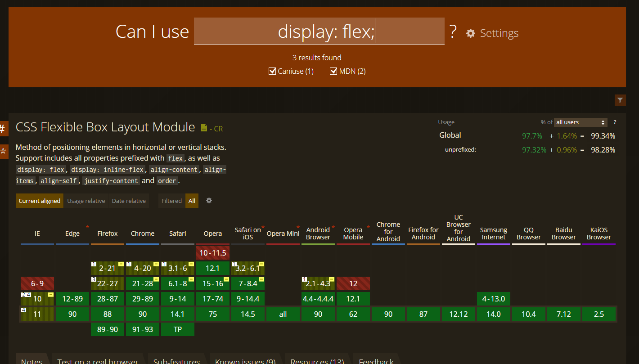Image resolution: width=639 pixels, height=364 pixels.
Task: Click the IE 6-9 unsupported cell
Action: pyautogui.click(x=37, y=283)
